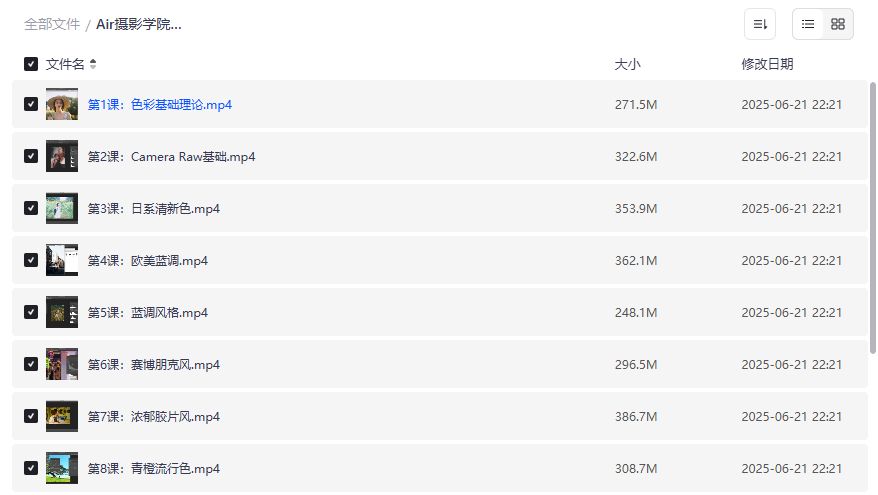Open 第2课：Camera Raw基础.mp4 file

[171, 157]
